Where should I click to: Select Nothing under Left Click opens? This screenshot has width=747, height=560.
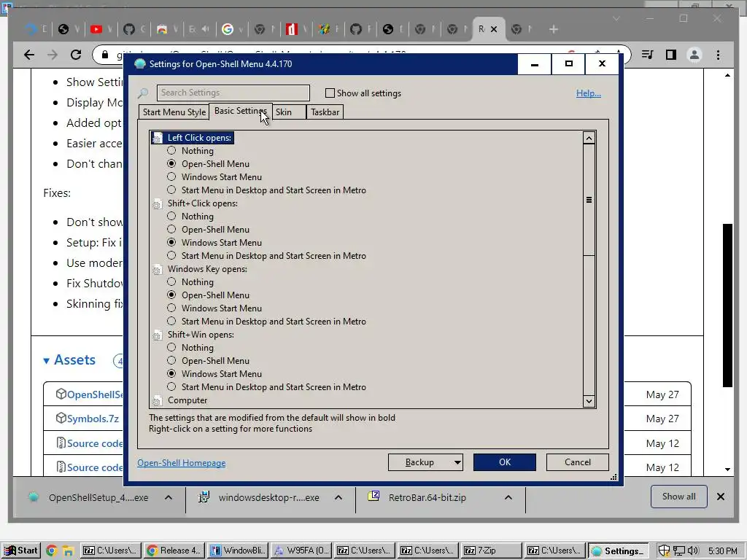point(171,150)
